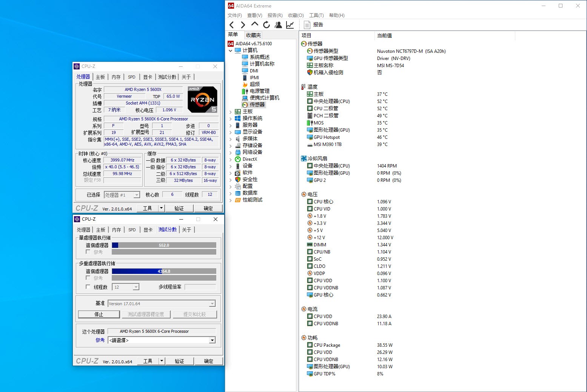Image resolution: width=587 pixels, height=392 pixels.
Task: Click the 电流 current icon heading
Action: (304, 309)
